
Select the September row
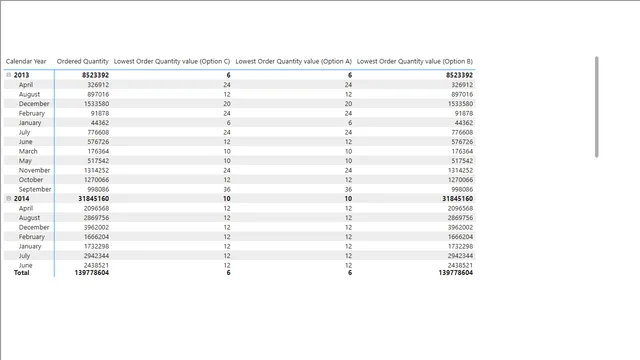(x=35, y=189)
